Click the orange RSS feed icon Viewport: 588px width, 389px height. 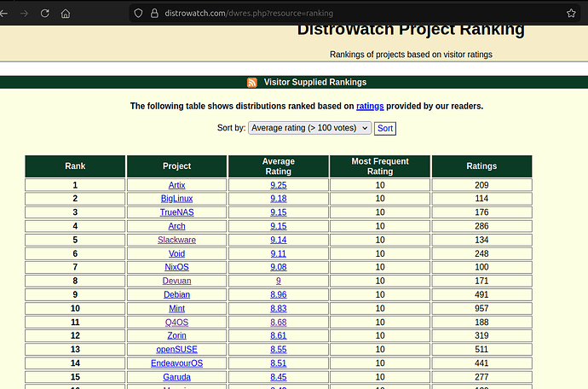point(252,83)
